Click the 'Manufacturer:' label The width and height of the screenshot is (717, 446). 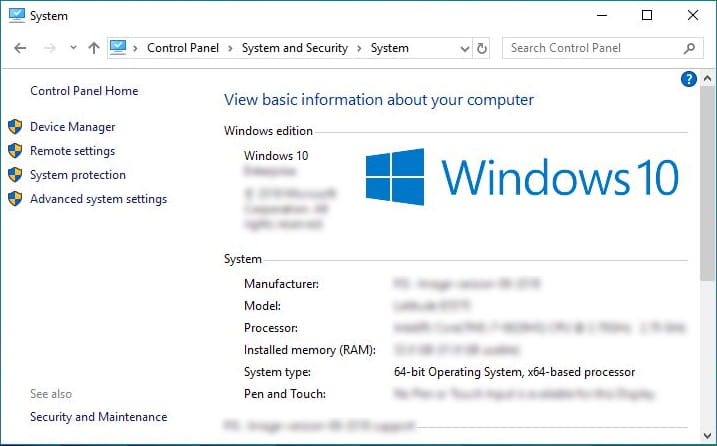281,284
